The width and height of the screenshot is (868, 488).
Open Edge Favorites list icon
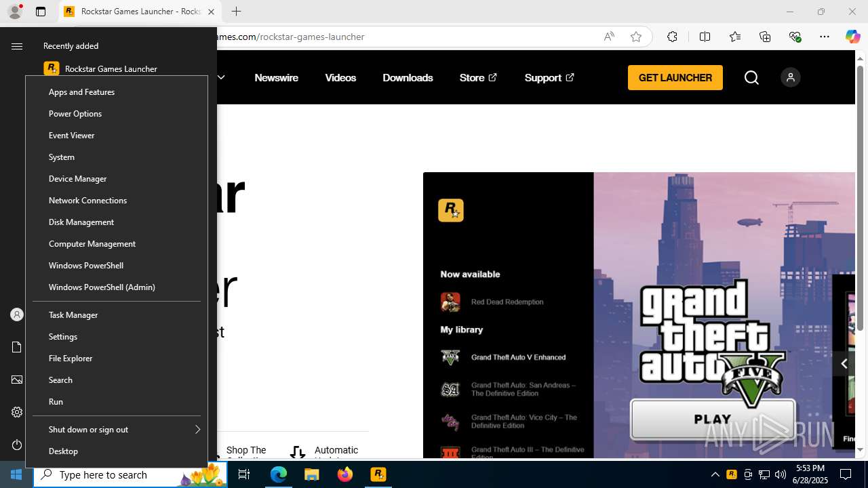pyautogui.click(x=735, y=37)
